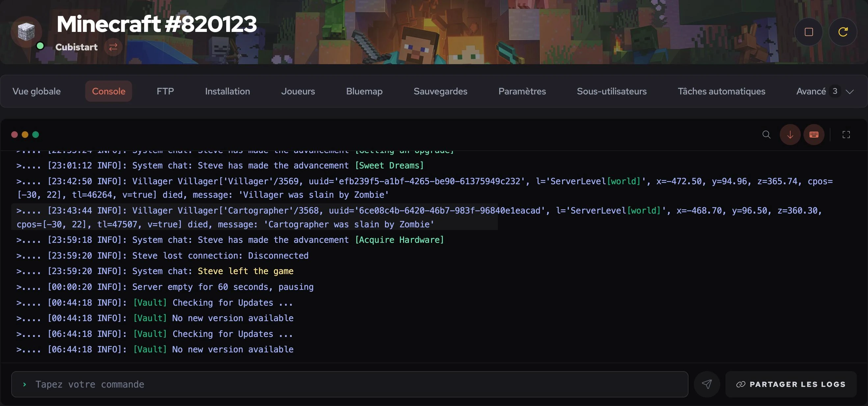Click the swap arrows icon beside Cubistart
This screenshot has width=868, height=406.
click(113, 47)
